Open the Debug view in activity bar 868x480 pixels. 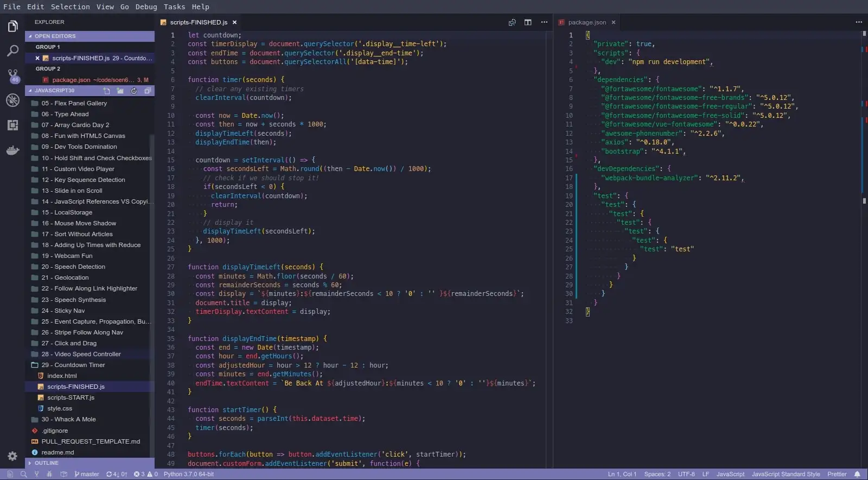[12, 100]
